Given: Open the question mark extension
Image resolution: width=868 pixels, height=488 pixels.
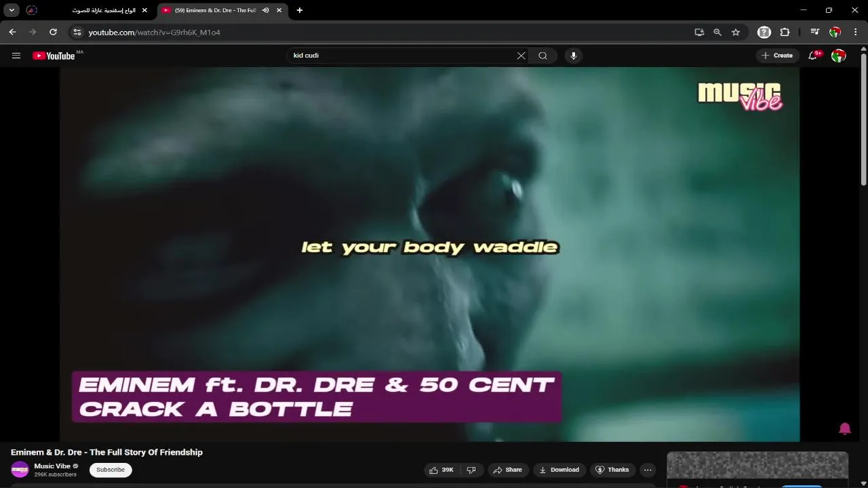Looking at the screenshot, I should 764,32.
